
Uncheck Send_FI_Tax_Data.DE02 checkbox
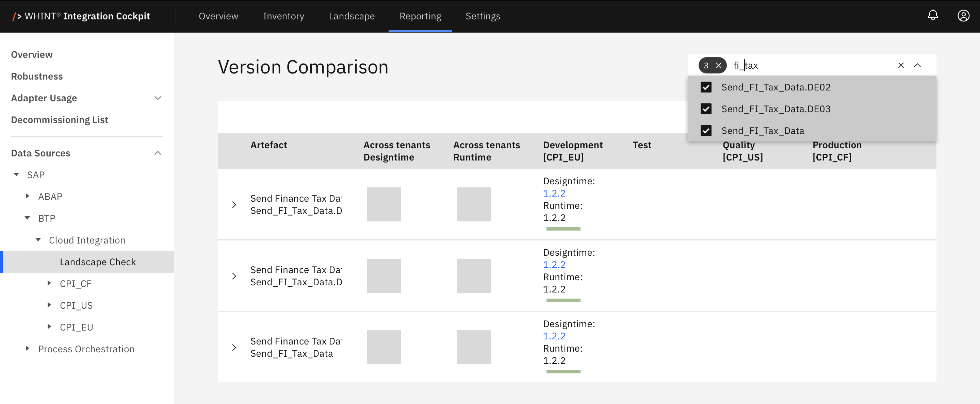(x=706, y=87)
